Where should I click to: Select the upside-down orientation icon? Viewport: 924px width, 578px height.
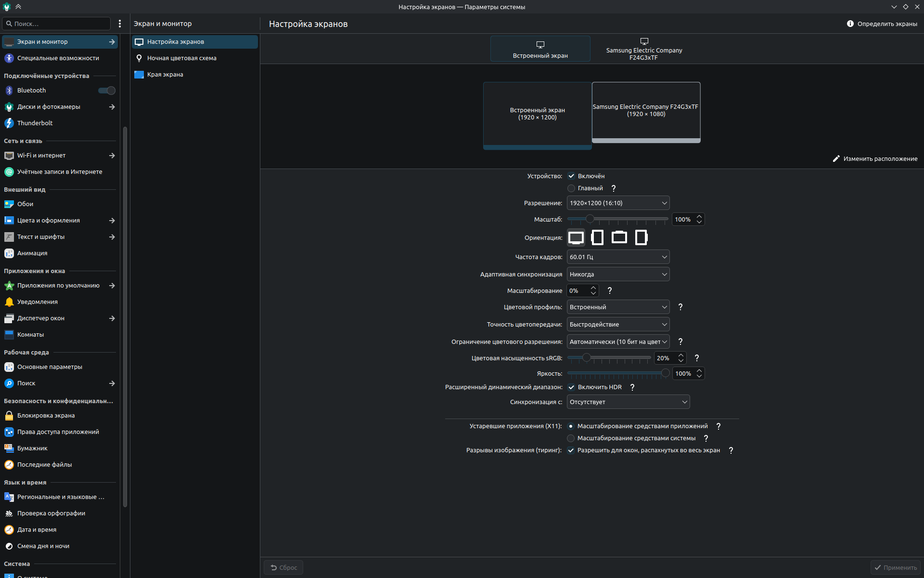click(x=619, y=237)
